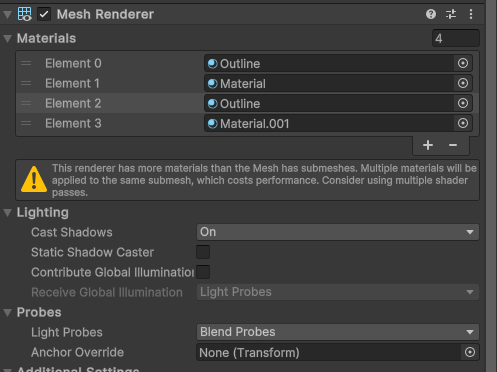Open Mesh Renderer help reference
This screenshot has width=497, height=372.
tap(431, 14)
